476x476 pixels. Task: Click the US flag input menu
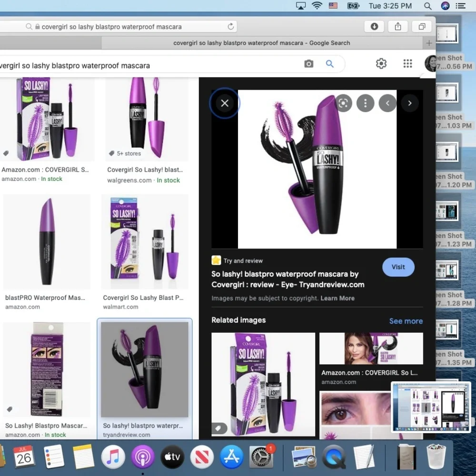pos(333,5)
